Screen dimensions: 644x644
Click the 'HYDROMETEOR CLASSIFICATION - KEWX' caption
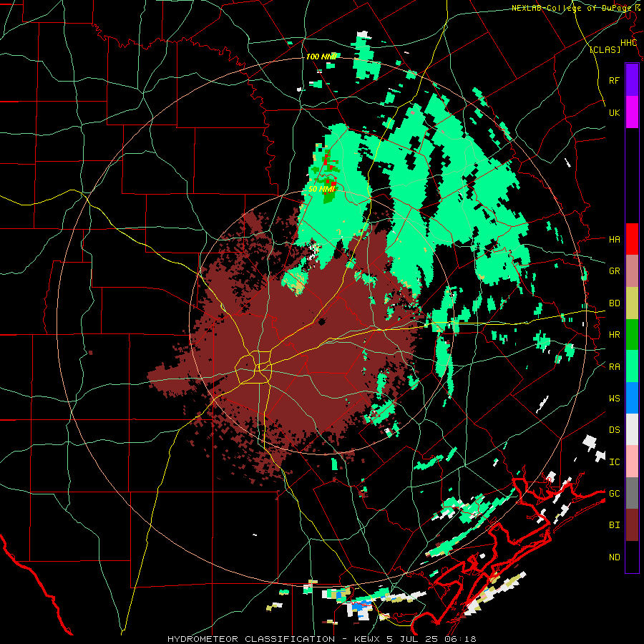click(275, 639)
